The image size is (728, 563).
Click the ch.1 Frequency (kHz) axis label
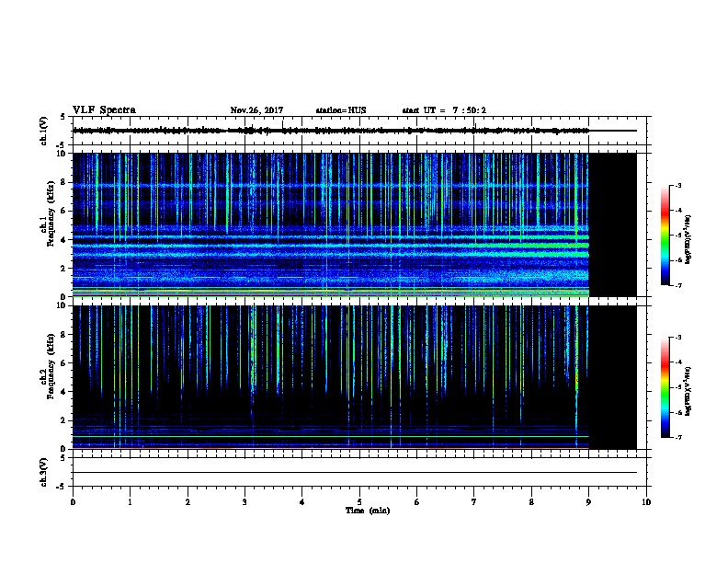coord(48,214)
